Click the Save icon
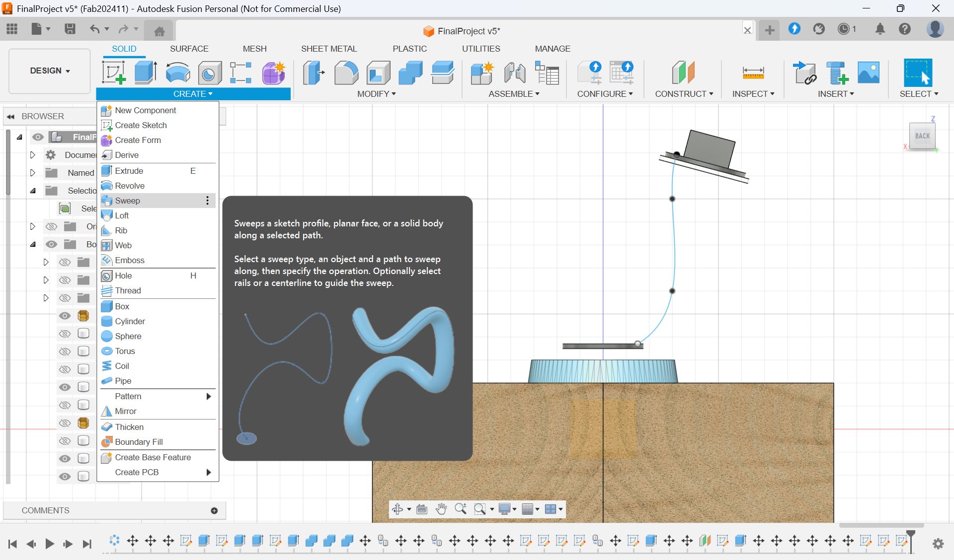The height and width of the screenshot is (560, 954). click(x=70, y=29)
